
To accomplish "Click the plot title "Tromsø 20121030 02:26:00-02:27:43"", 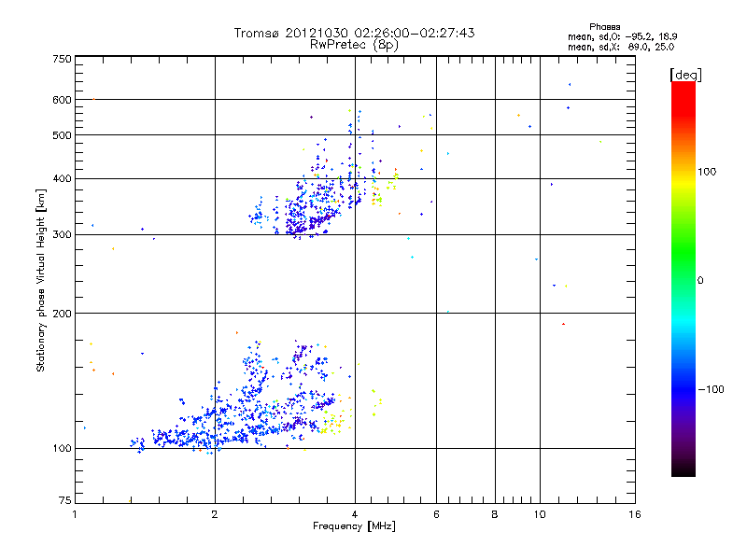I will (354, 33).
